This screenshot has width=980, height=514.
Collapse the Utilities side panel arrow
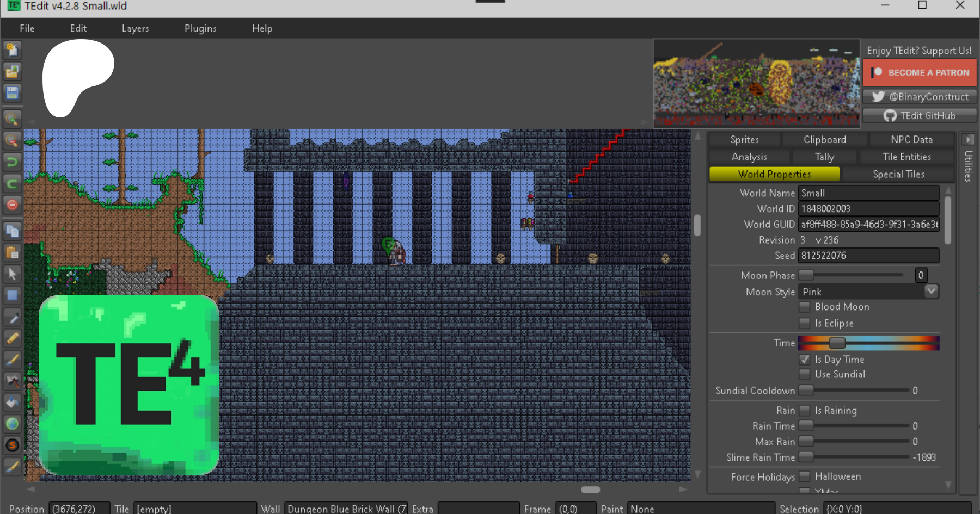(967, 139)
